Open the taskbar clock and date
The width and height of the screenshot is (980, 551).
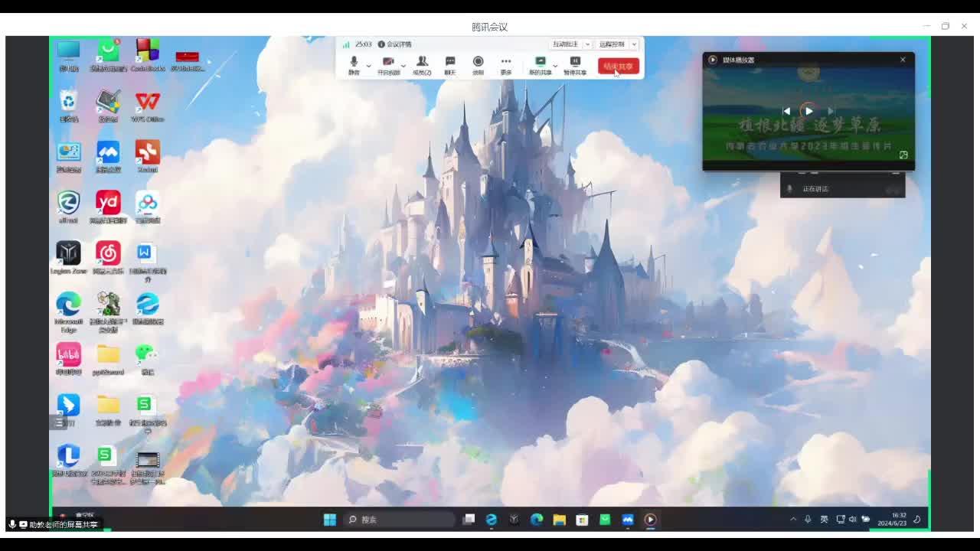(x=892, y=520)
